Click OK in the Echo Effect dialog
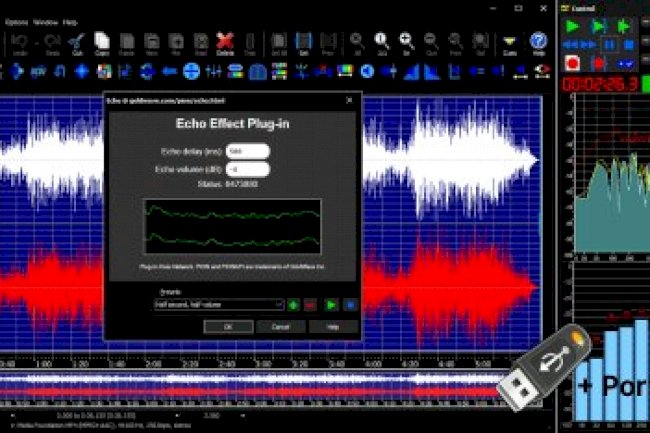This screenshot has height=433, width=650. pos(227,326)
